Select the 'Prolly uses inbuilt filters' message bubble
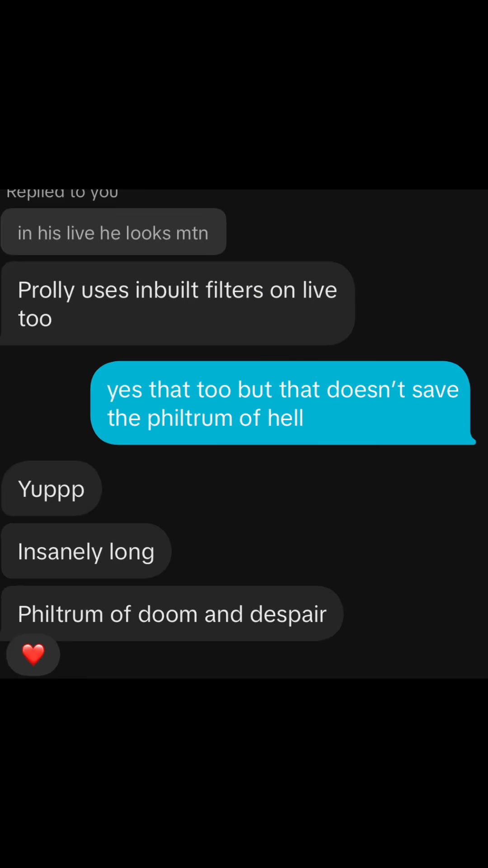 178,303
